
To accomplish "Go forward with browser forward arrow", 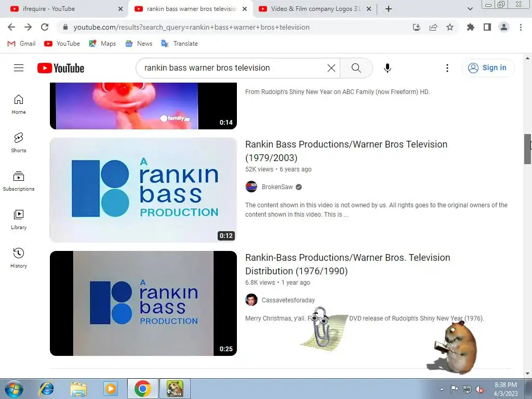I will point(28,27).
